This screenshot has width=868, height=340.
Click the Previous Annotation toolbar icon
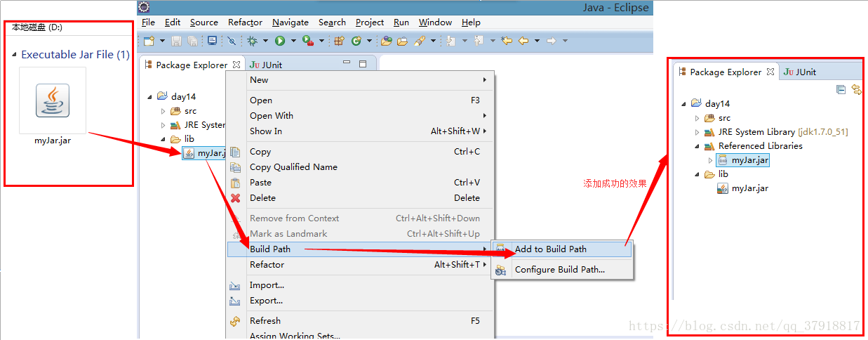pos(479,41)
